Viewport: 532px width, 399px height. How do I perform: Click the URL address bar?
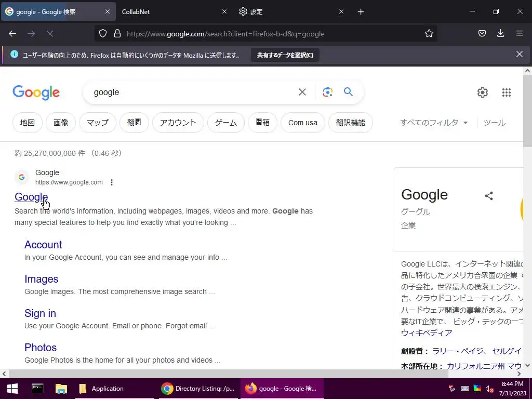point(265,34)
